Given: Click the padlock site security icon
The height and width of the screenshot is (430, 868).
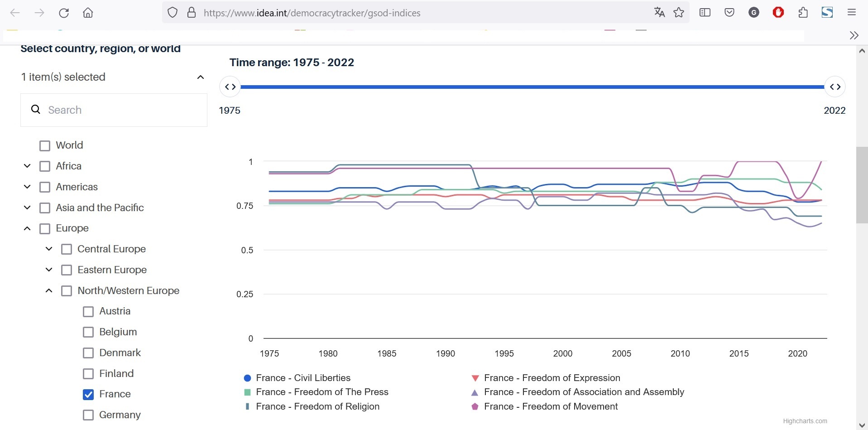Looking at the screenshot, I should tap(192, 13).
